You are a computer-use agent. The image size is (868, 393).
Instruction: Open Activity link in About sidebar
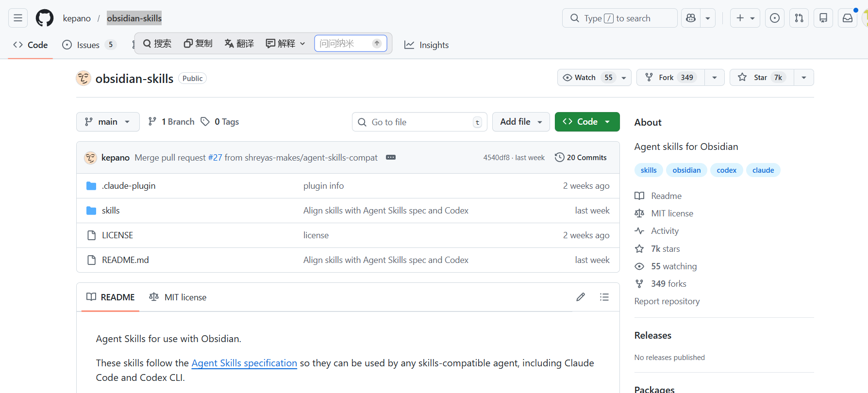[657, 231]
